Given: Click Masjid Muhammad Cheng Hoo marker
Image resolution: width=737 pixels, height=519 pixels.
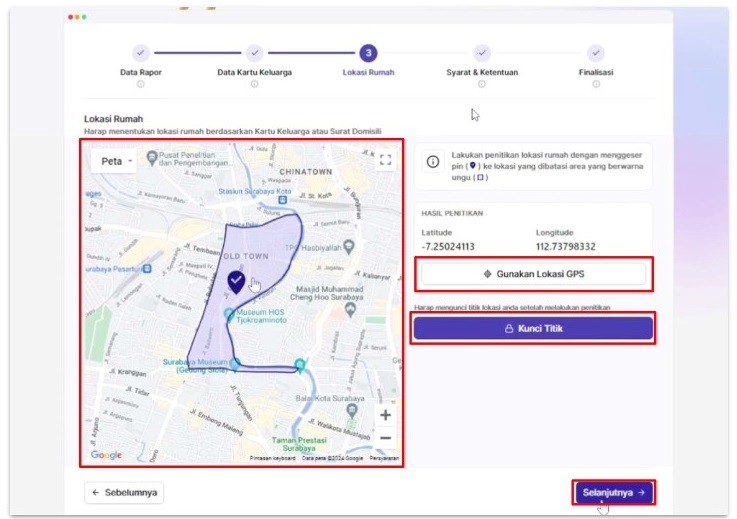Looking at the screenshot, I should [x=350, y=309].
